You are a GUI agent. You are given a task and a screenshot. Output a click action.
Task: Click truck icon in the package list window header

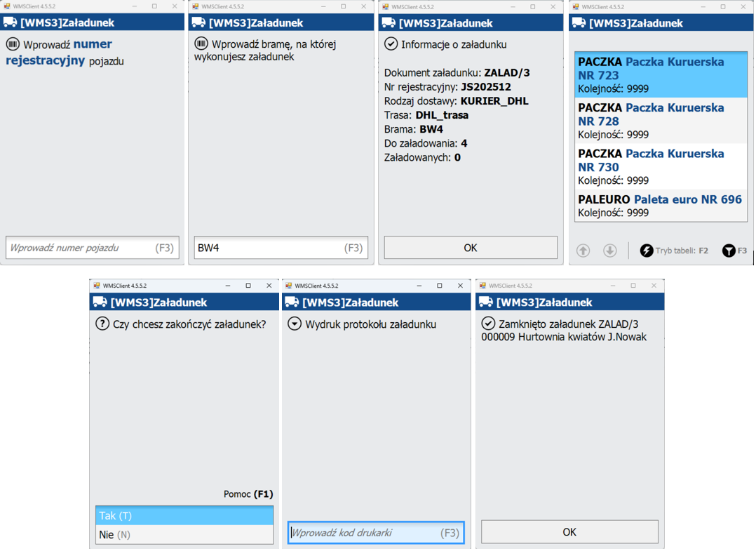[x=579, y=22]
